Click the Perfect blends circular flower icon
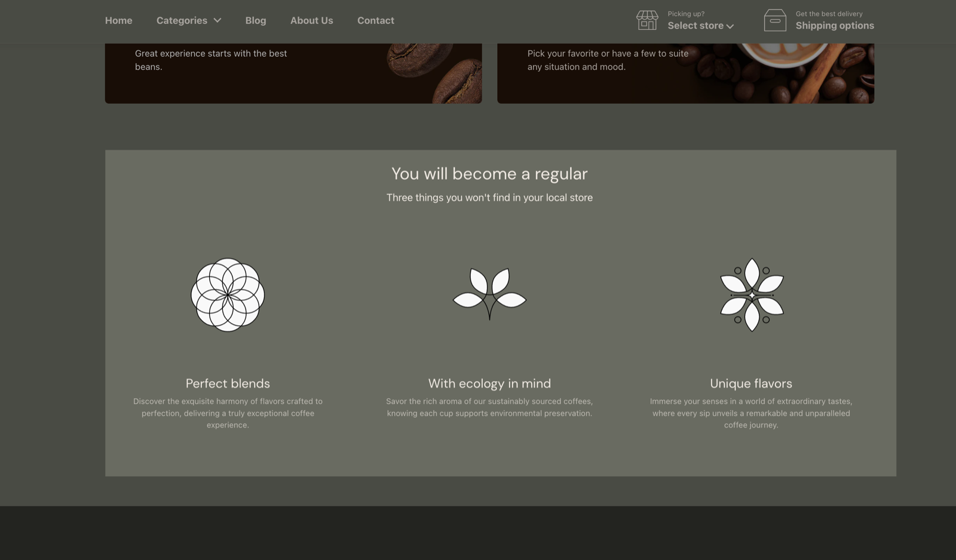The width and height of the screenshot is (956, 560). click(228, 295)
